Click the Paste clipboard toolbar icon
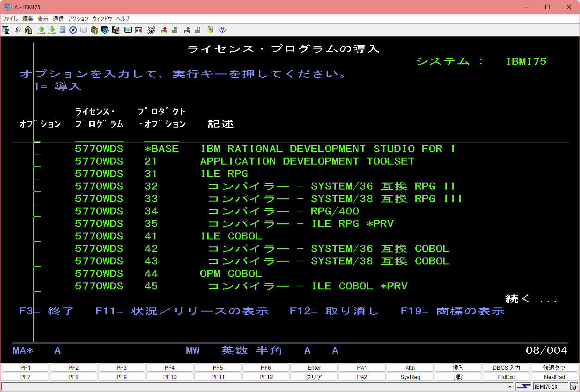Image resolution: width=580 pixels, height=392 pixels. (29, 30)
